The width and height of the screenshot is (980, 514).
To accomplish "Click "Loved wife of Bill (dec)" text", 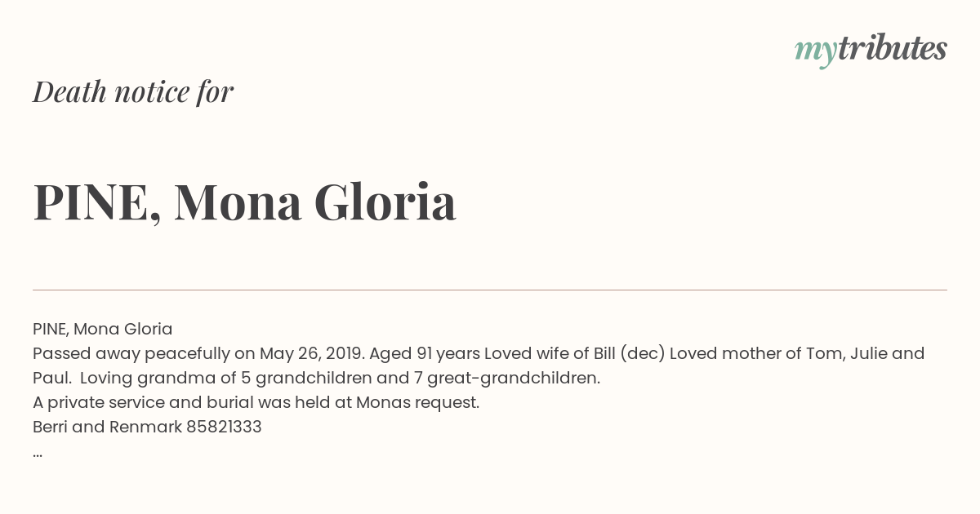I will 575,354.
